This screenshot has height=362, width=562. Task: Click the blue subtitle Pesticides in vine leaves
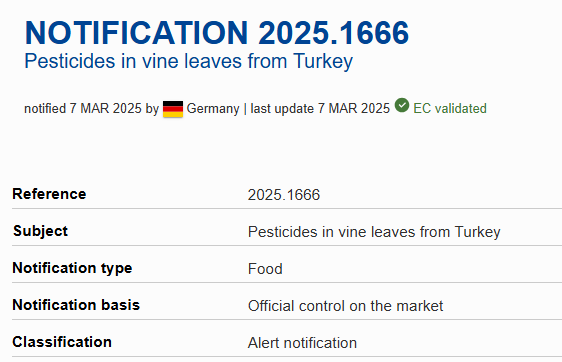click(189, 61)
